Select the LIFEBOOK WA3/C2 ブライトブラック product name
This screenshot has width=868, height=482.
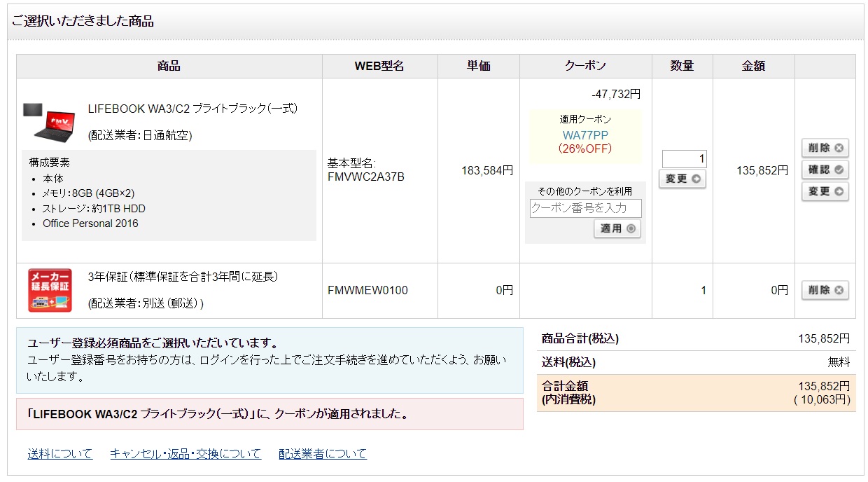[x=193, y=109]
